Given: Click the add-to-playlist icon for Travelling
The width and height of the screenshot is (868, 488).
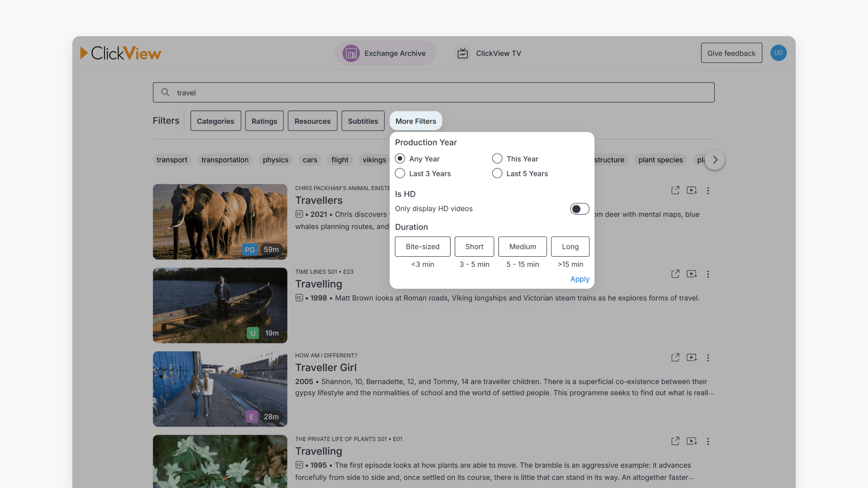Looking at the screenshot, I should pyautogui.click(x=692, y=274).
